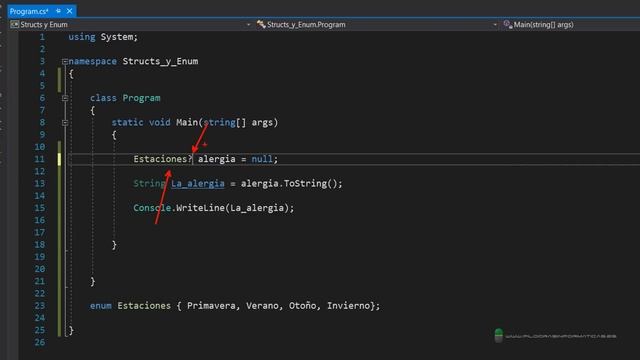This screenshot has width=640, height=360.
Task: Click underlined 'La_alergia' on line 13
Action: click(x=198, y=184)
